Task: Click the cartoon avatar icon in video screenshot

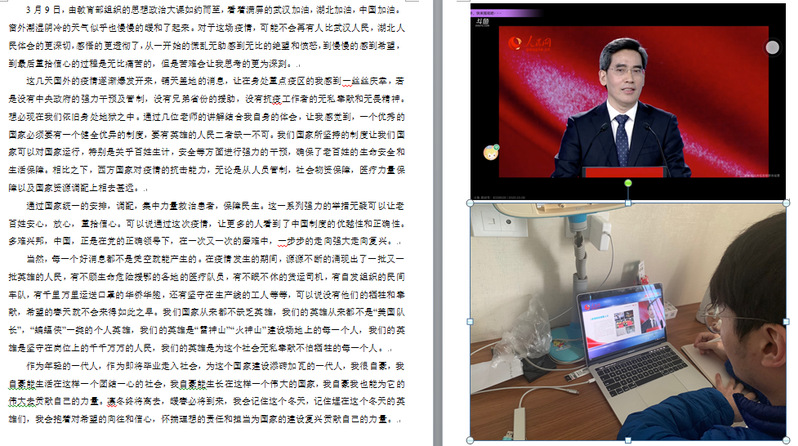Action: click(491, 152)
